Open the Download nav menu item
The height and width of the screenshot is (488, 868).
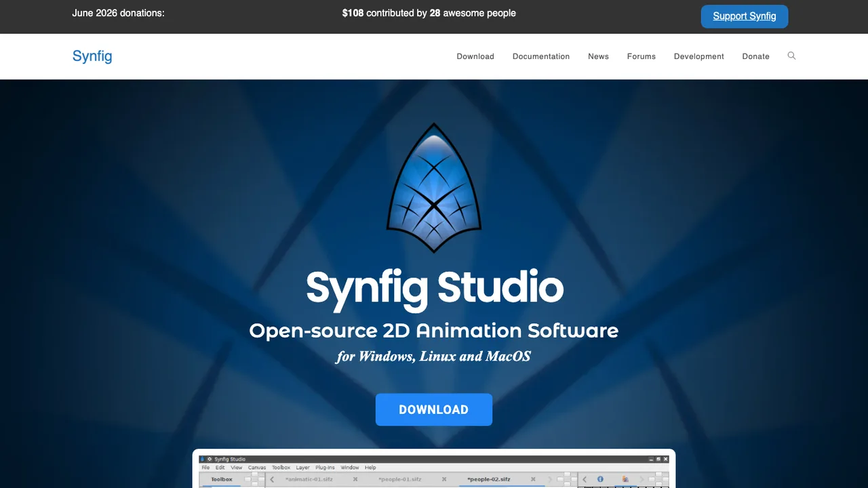pos(475,56)
